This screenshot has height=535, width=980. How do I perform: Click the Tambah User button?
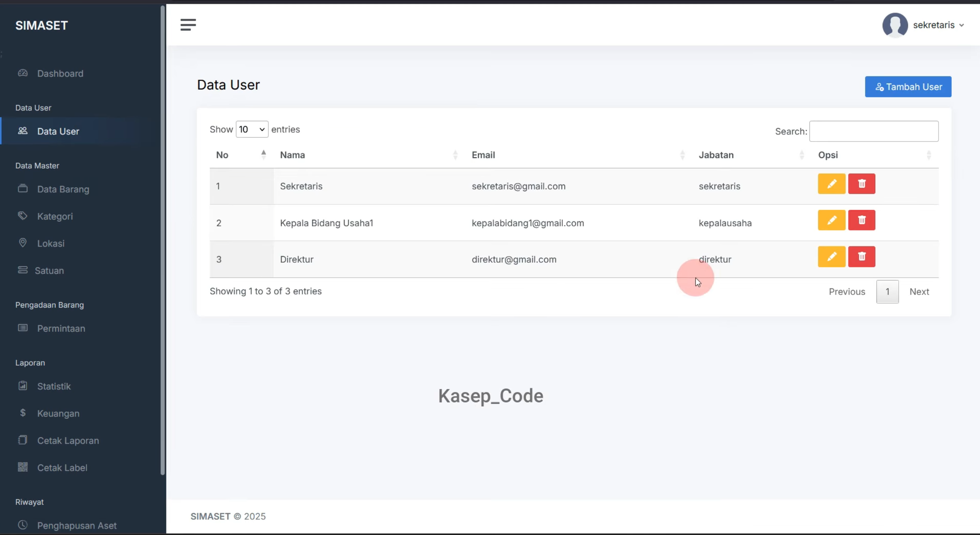tap(908, 87)
